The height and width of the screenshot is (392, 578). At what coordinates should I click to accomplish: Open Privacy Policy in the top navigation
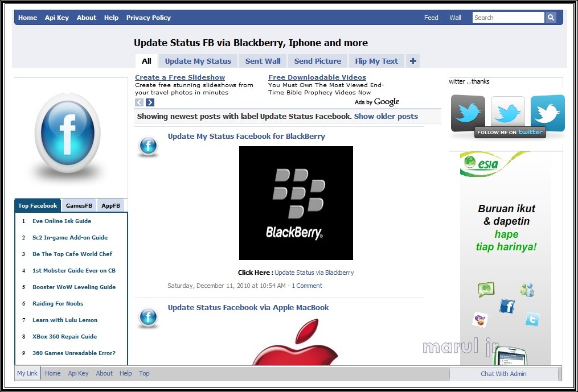pos(149,17)
